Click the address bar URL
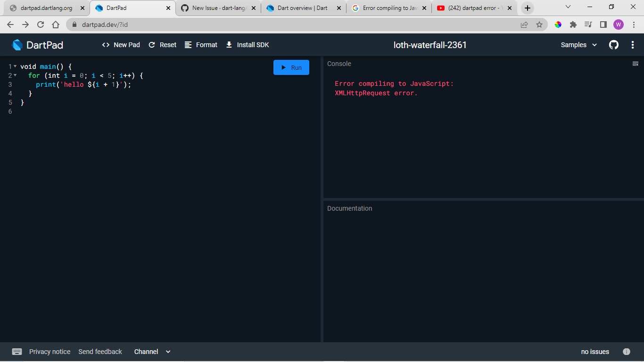The width and height of the screenshot is (644, 362). [105, 25]
